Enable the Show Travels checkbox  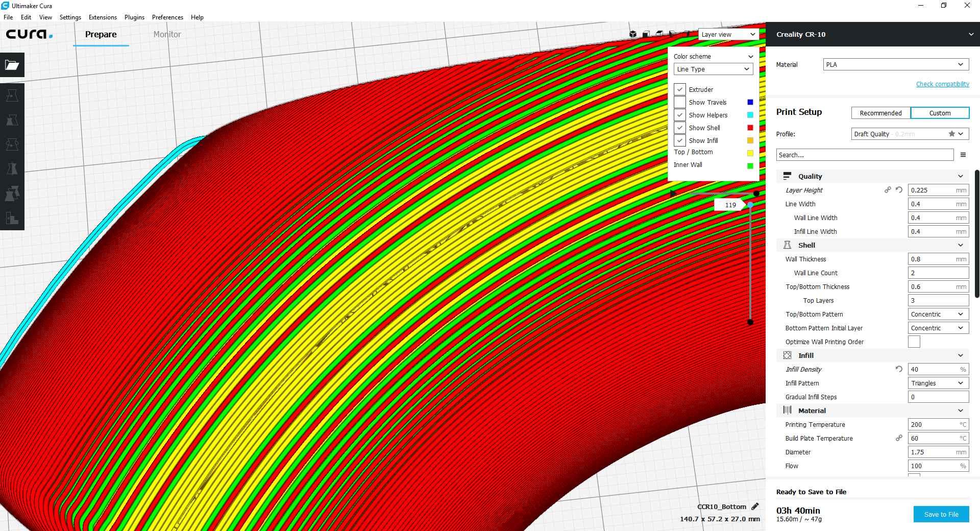(x=680, y=102)
